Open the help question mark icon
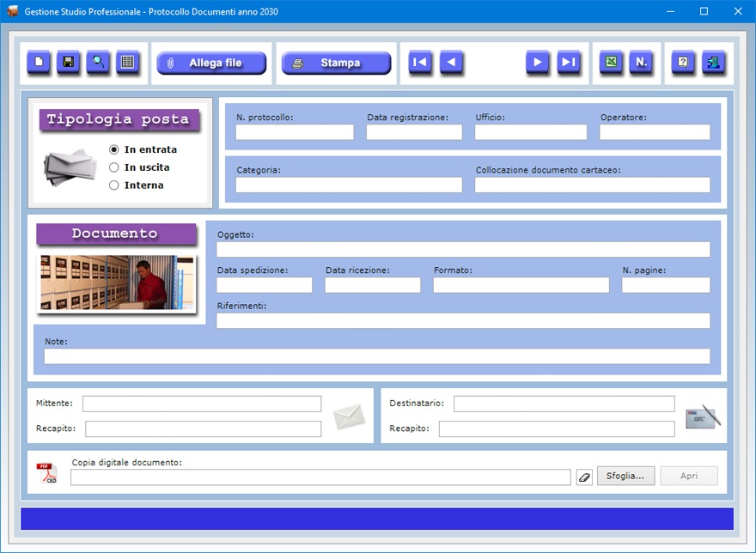 [x=683, y=62]
